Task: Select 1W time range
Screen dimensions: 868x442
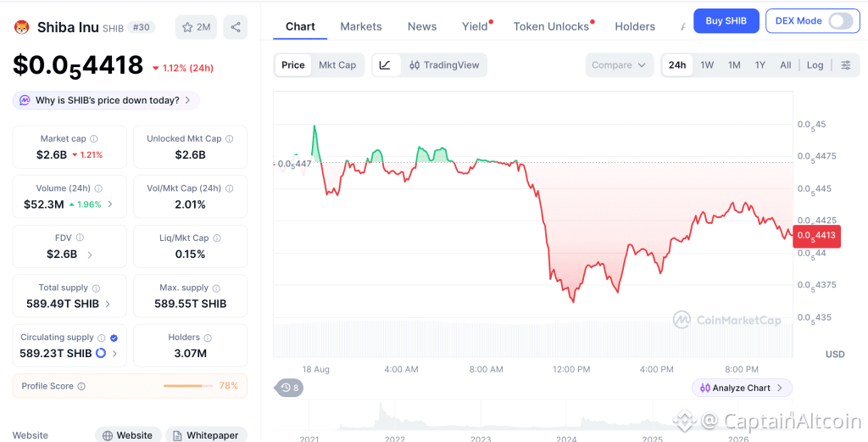Action: [707, 65]
